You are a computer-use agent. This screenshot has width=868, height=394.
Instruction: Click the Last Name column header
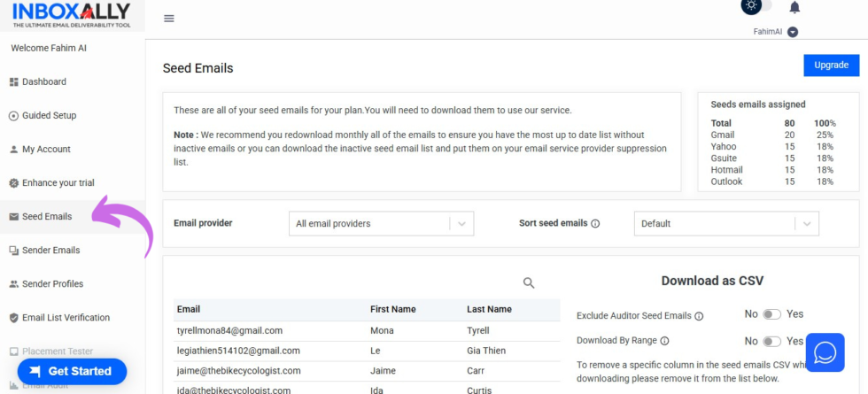point(489,309)
